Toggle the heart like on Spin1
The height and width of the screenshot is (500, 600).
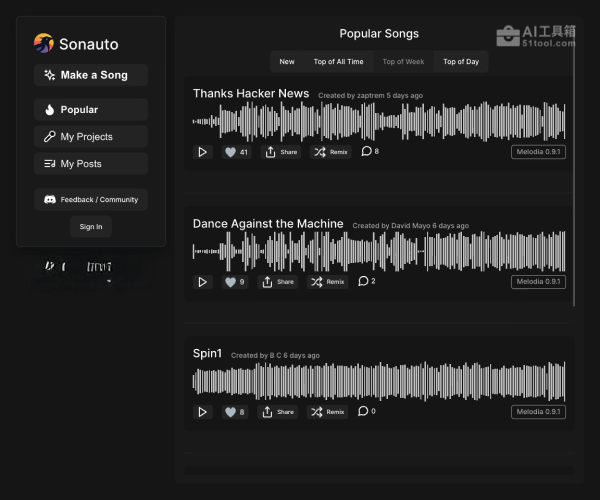click(x=235, y=412)
